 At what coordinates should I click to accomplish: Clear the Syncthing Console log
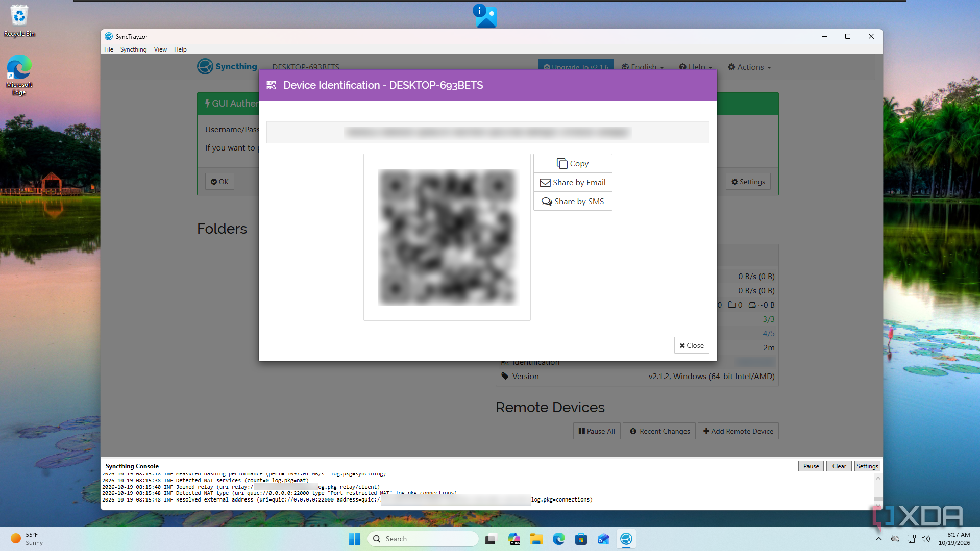[x=839, y=466]
